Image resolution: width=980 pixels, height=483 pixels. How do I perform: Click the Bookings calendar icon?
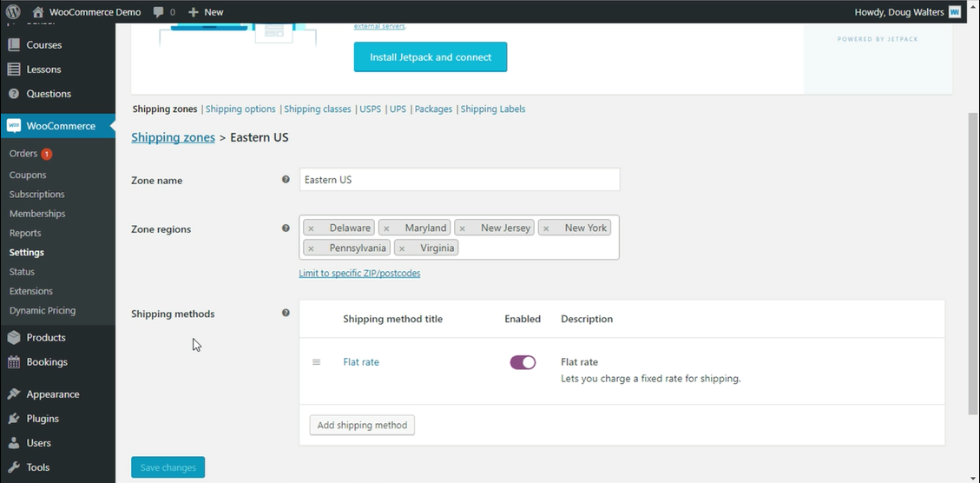tap(14, 361)
